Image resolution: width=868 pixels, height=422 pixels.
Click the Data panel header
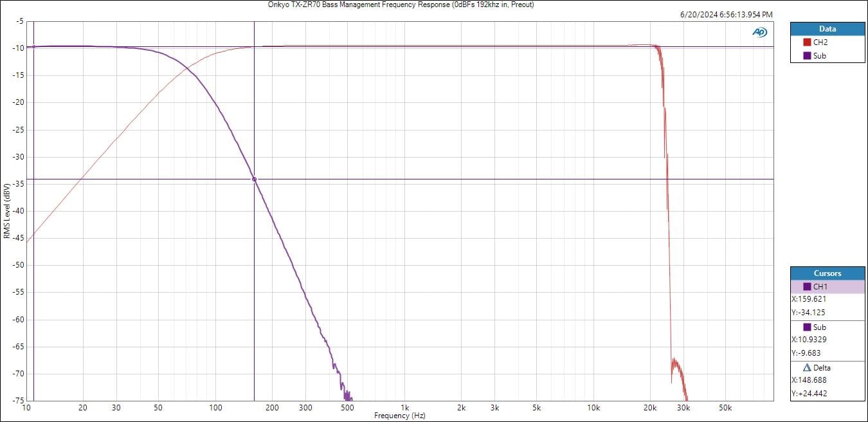(x=827, y=29)
